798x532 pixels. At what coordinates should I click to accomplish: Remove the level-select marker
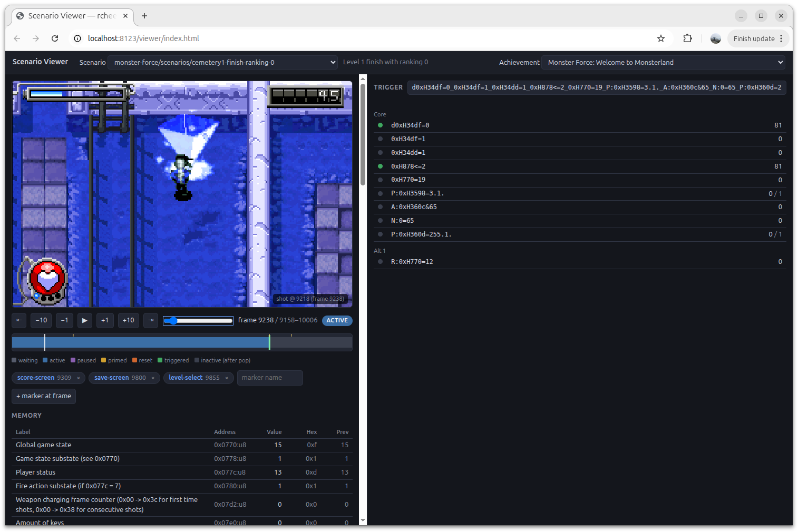pyautogui.click(x=227, y=378)
